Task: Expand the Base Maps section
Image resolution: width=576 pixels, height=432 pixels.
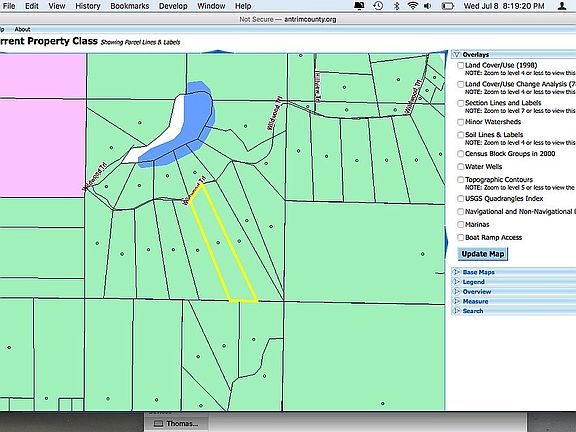Action: [478, 272]
